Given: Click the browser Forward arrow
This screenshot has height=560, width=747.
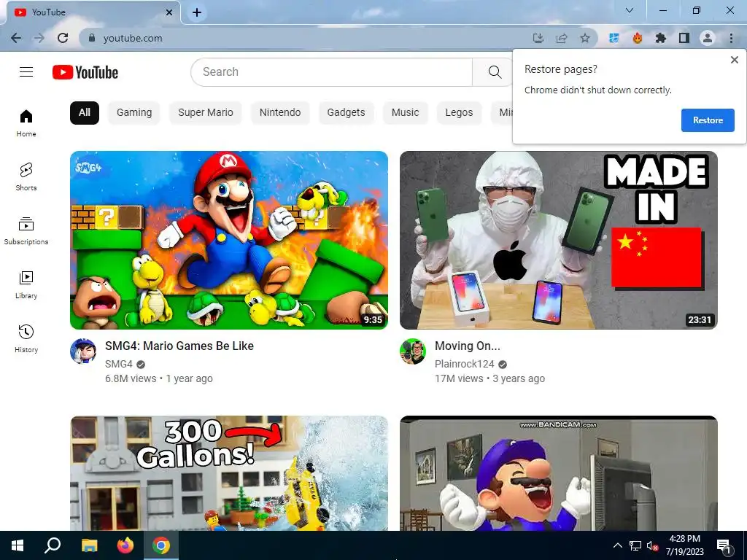Looking at the screenshot, I should pyautogui.click(x=39, y=38).
